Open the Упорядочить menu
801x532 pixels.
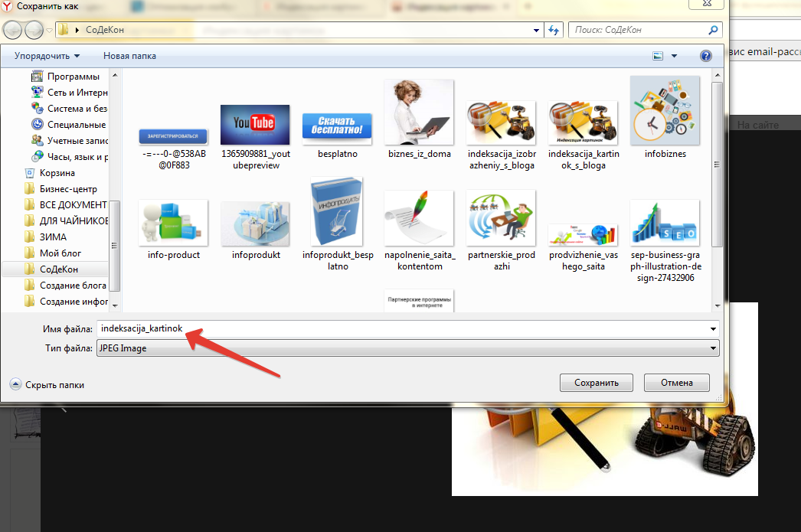(47, 56)
